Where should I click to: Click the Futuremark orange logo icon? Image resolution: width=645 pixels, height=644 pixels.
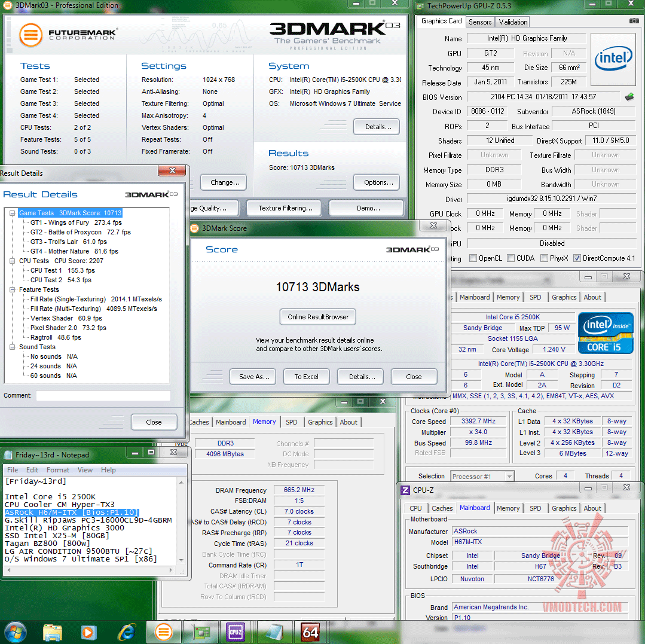[30, 35]
